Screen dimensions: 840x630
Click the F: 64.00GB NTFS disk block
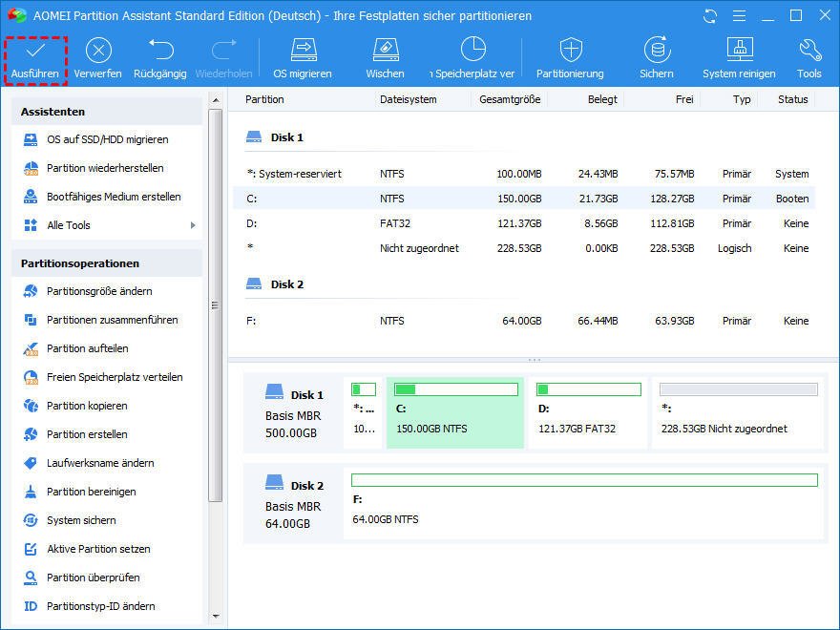tap(584, 504)
